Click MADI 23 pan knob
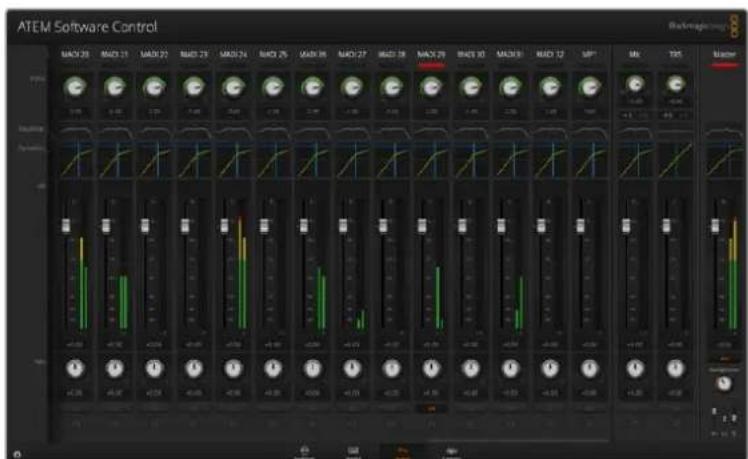This screenshot has height=459, width=748. click(x=194, y=368)
